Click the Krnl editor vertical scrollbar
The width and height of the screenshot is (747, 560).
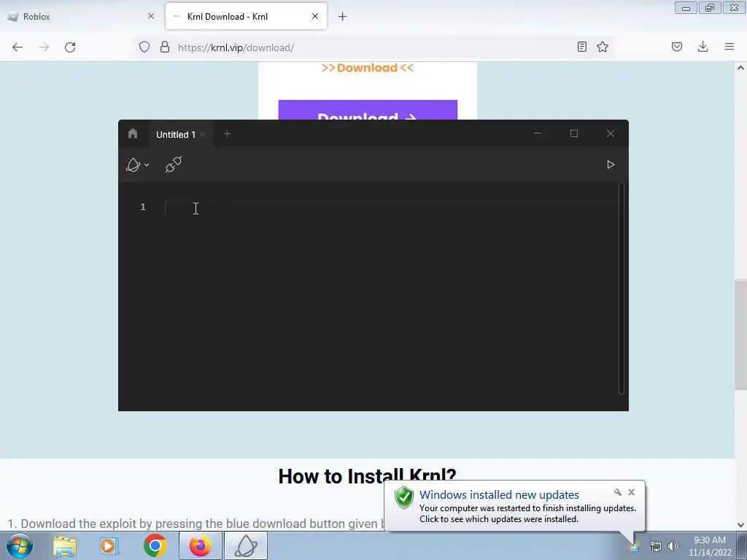[622, 289]
